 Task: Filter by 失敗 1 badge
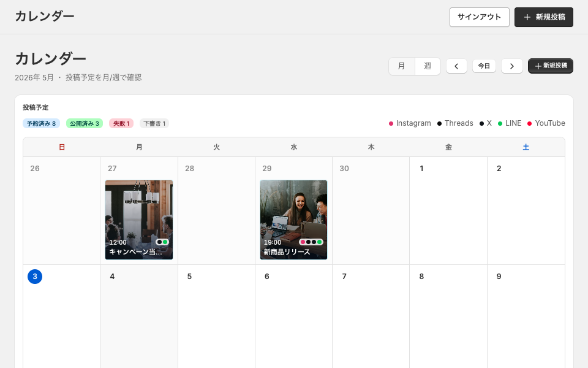121,123
